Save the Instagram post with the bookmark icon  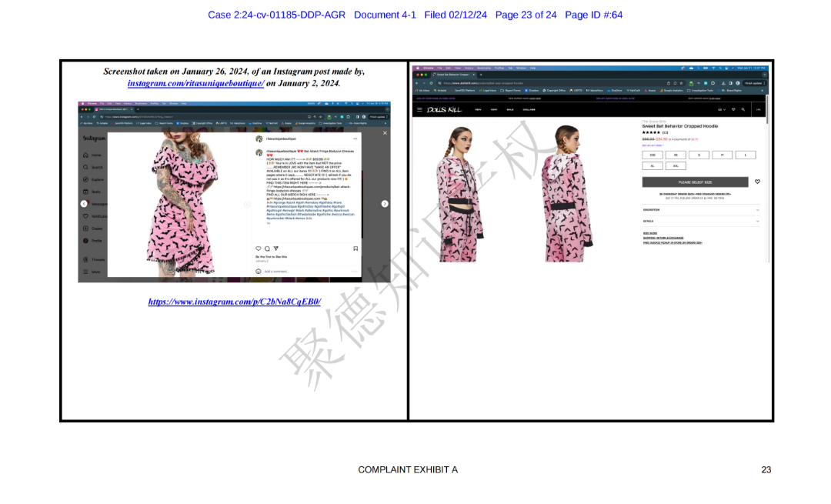point(355,249)
